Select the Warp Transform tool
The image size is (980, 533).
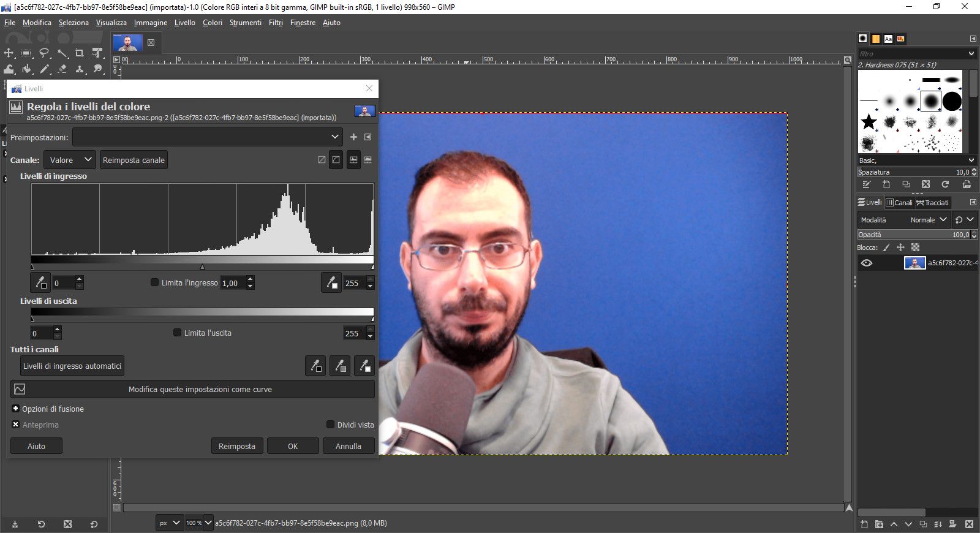click(9, 69)
